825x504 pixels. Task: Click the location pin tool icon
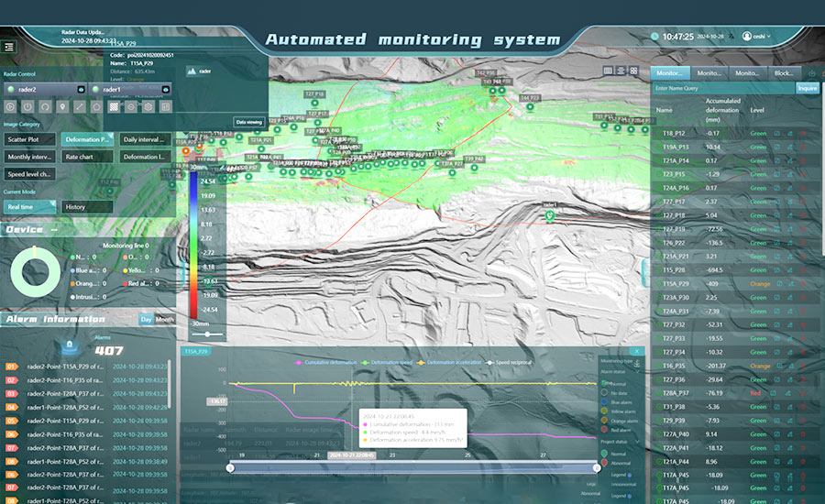click(62, 107)
